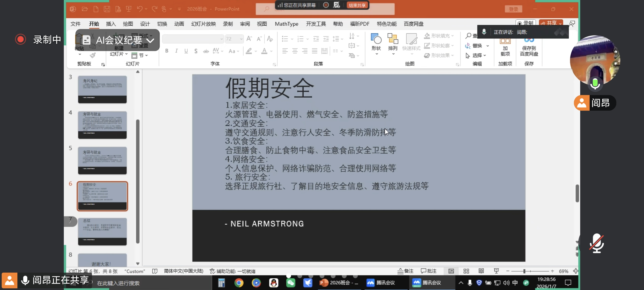This screenshot has height=290, width=644.
Task: Toggle the Notes pane in status bar
Action: (405, 271)
